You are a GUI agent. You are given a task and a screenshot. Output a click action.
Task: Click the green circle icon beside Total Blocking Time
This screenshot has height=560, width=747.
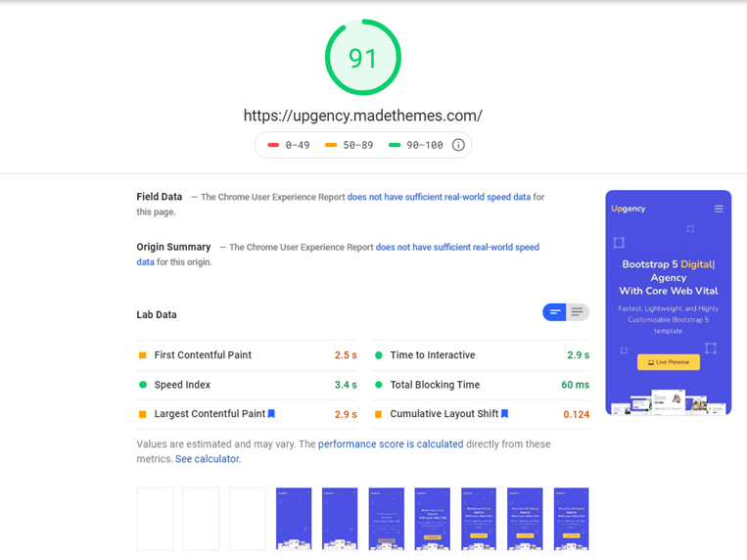pos(379,385)
